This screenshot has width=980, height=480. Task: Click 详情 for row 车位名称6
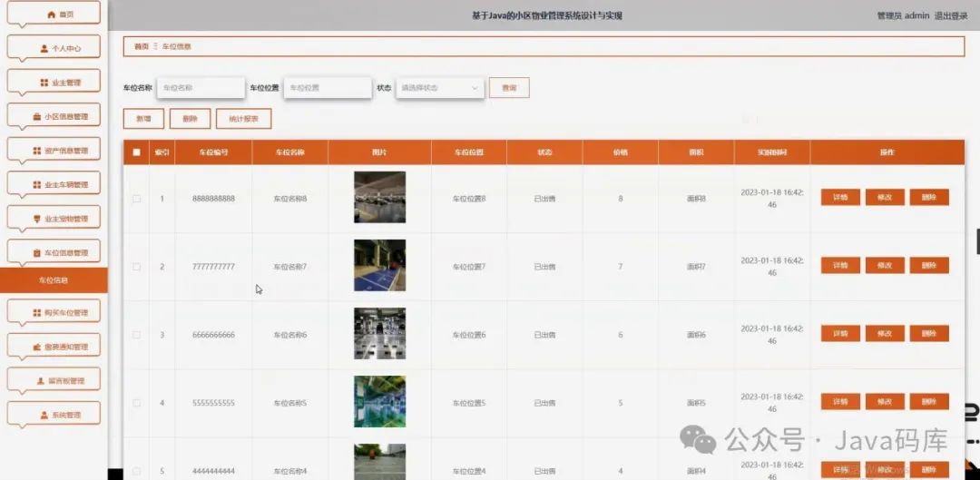pos(840,334)
